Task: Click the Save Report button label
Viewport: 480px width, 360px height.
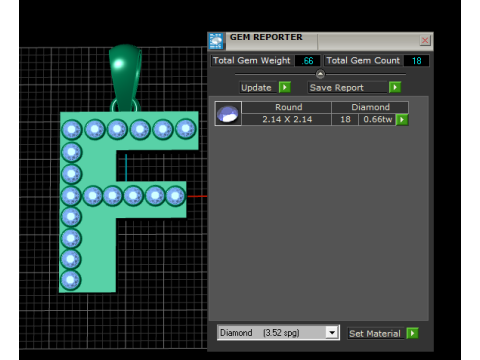Action: 337,88
